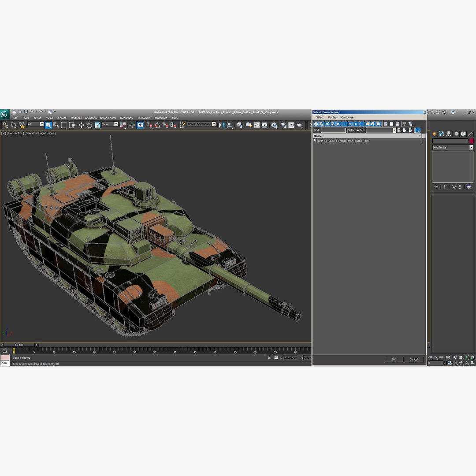Open the Material Editor icon
Viewport: 476px width, 476px height.
pyautogui.click(x=274, y=125)
